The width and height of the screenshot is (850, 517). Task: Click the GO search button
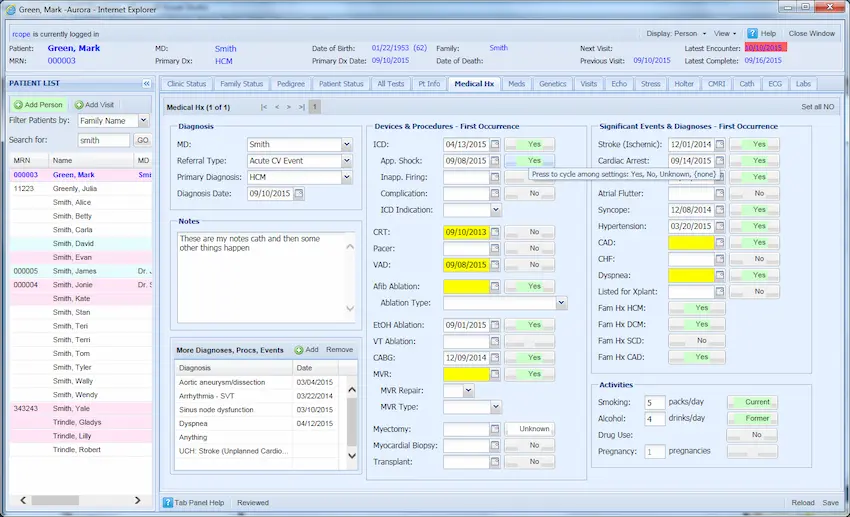coord(143,140)
